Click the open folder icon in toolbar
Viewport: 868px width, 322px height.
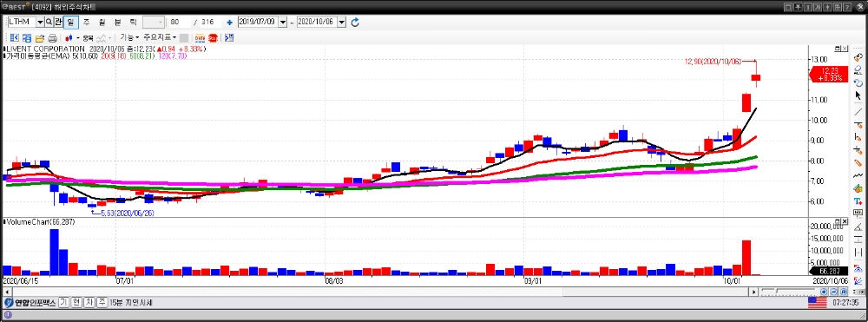click(x=40, y=38)
